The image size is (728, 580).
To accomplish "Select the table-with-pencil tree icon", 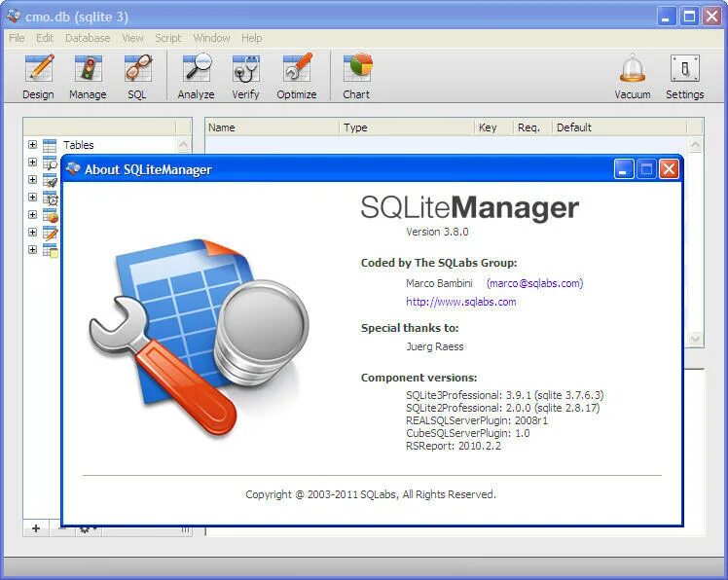I will pos(50,233).
